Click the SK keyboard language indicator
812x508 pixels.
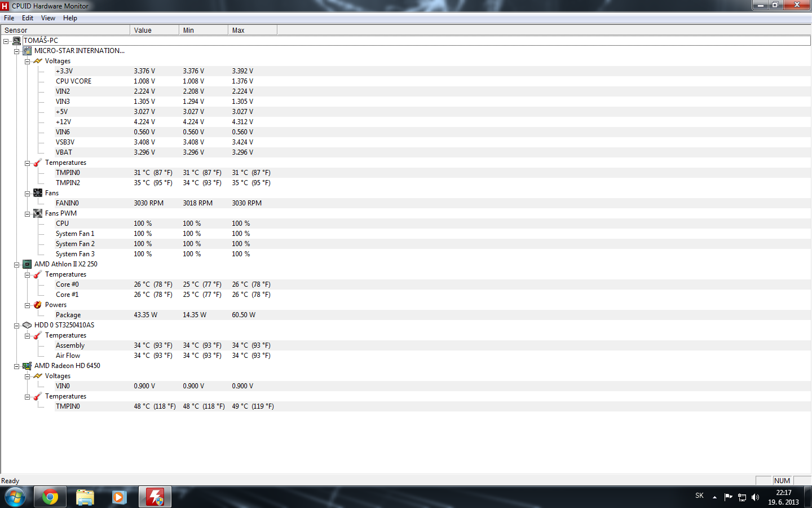tap(699, 496)
